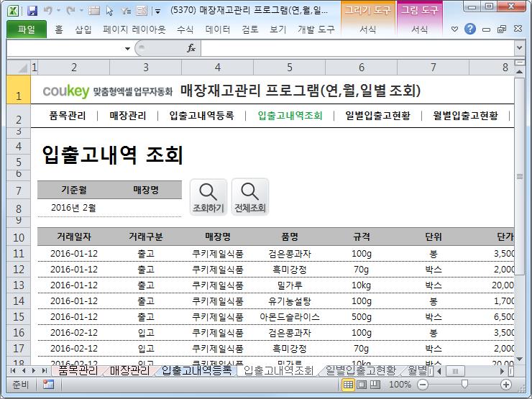Select the 매장관리 sheet tab

[129, 370]
